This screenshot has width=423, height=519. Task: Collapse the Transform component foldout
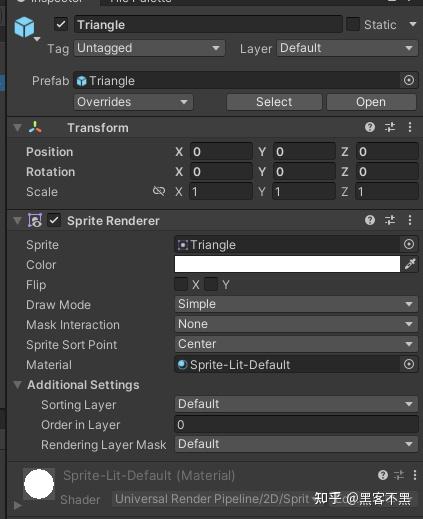coord(17,128)
